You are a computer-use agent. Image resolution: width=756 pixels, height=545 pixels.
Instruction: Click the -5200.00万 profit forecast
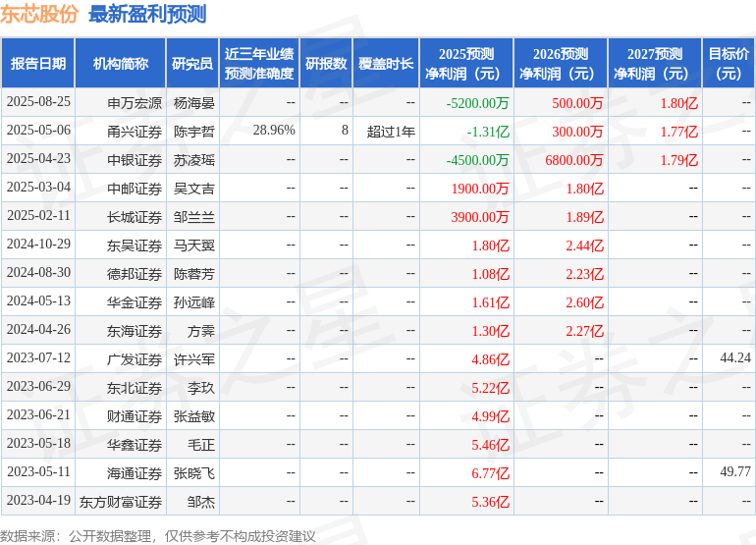pyautogui.click(x=477, y=103)
